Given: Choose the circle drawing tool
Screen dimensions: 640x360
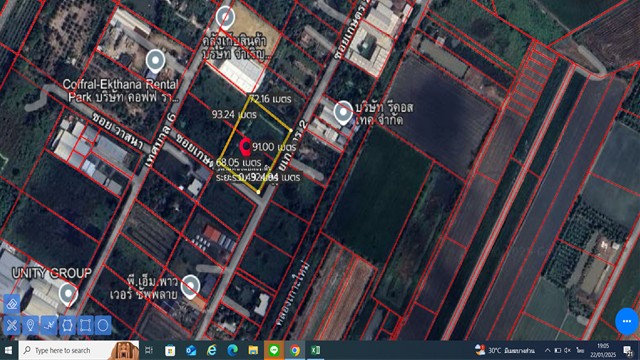Looking at the screenshot, I should pos(103,325).
